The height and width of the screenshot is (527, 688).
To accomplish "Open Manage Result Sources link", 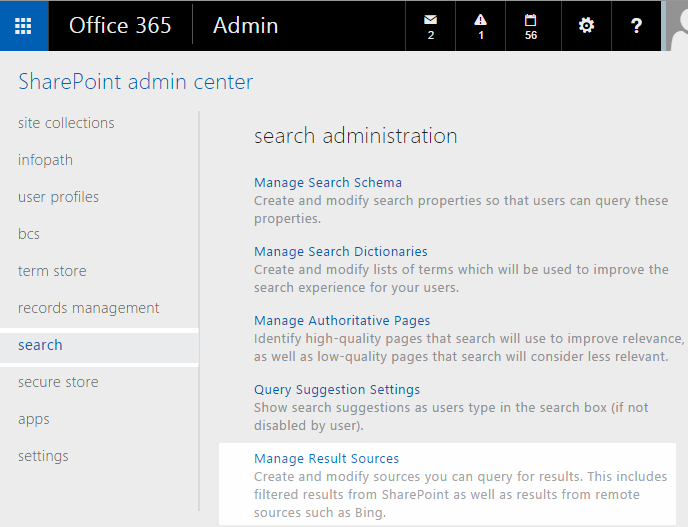I will 326,459.
